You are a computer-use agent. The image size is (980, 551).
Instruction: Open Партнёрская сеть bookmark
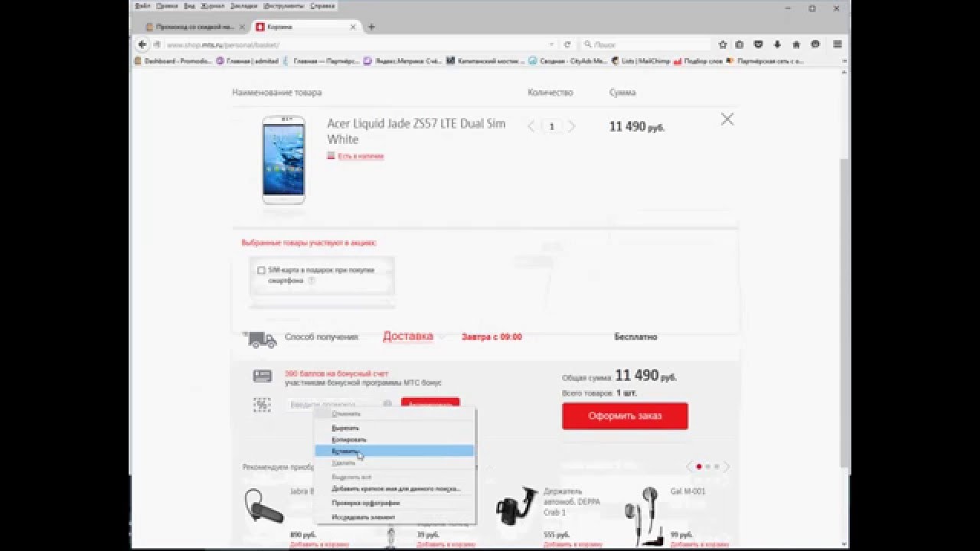(x=765, y=61)
